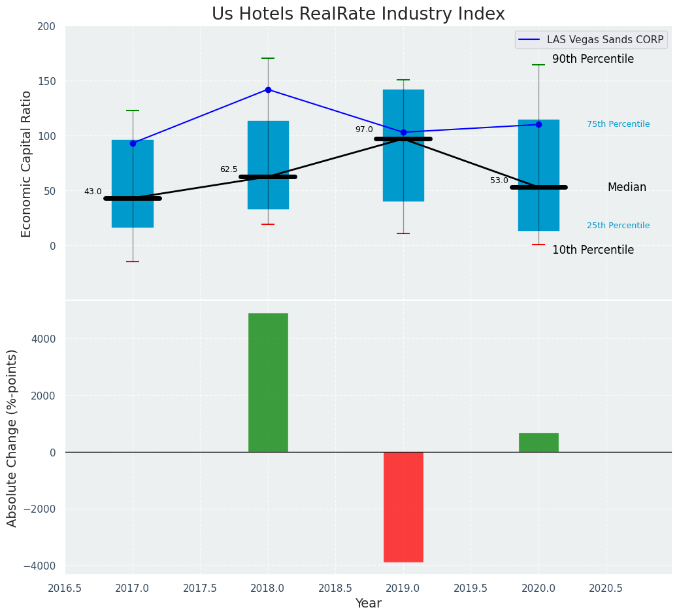Click the small green bar for 2020
This screenshot has height=616, width=679.
click(538, 443)
